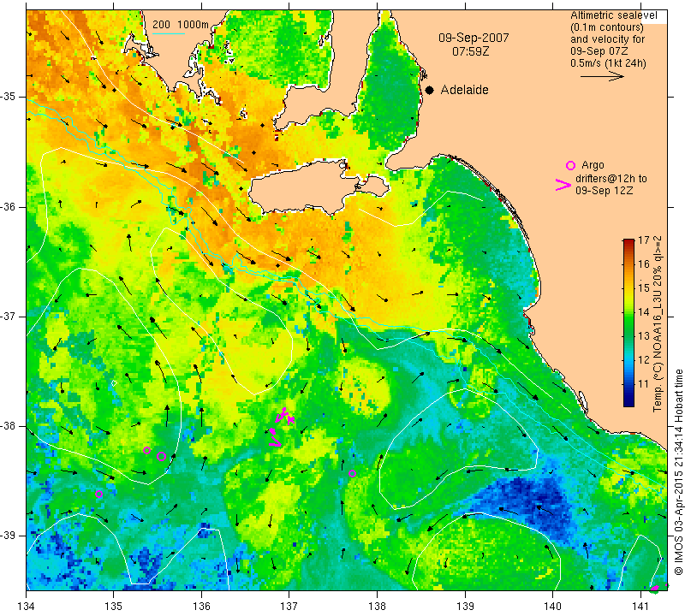Click the Argo float circle near 134.8E 38.6S

[98, 495]
